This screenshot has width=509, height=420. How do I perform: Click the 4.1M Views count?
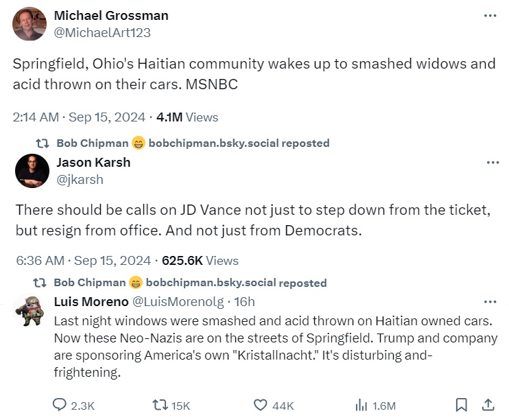[x=187, y=117]
